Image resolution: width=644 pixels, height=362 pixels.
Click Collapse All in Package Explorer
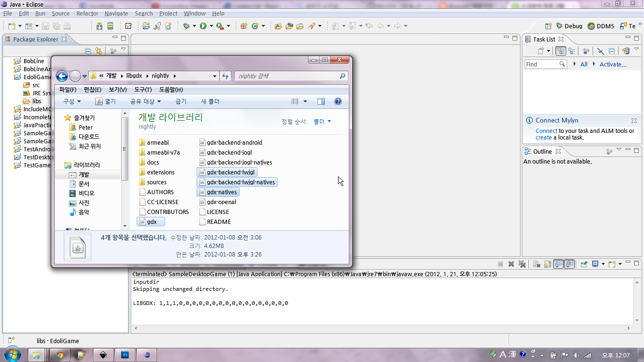click(x=88, y=51)
